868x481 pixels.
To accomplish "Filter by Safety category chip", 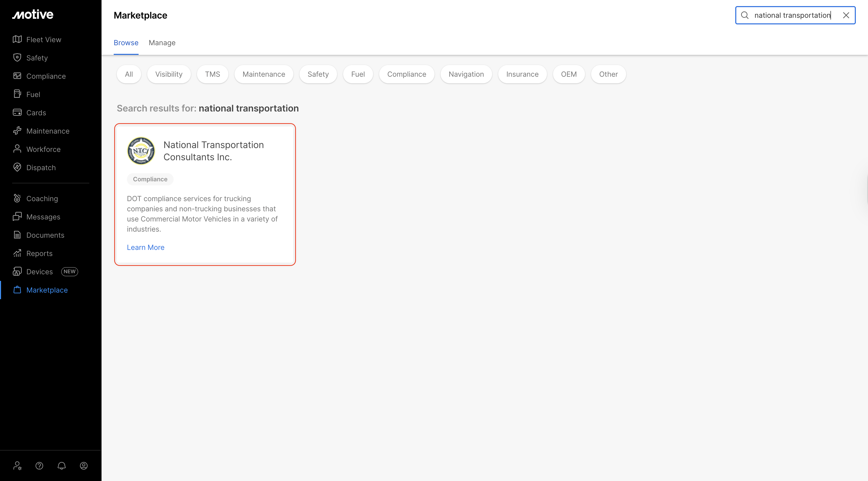I will coord(318,74).
